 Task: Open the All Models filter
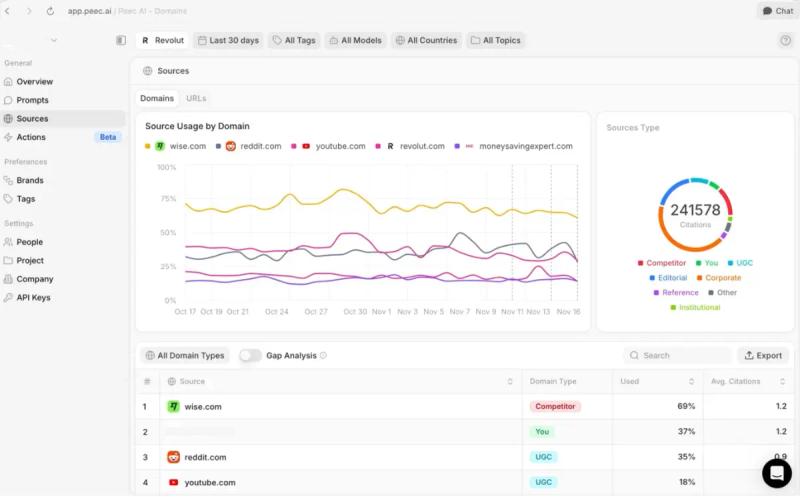(x=356, y=40)
